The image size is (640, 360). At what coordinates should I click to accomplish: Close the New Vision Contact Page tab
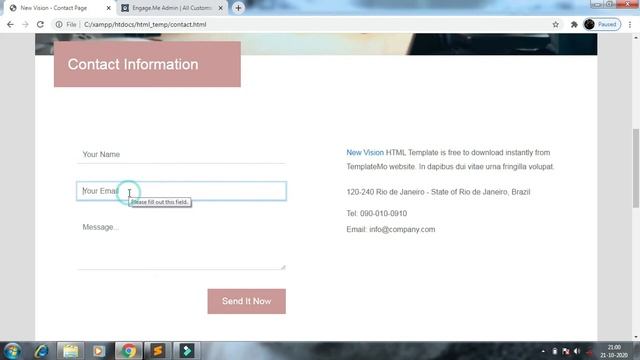click(109, 8)
